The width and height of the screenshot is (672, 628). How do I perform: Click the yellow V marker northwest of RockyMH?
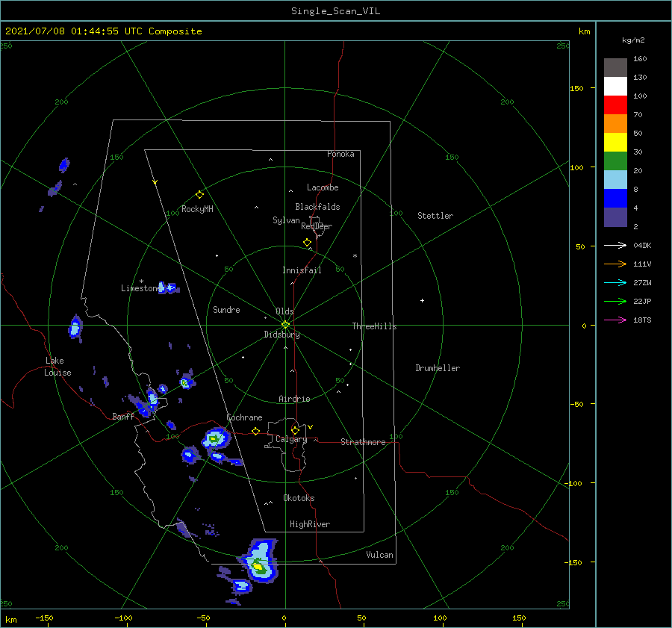tap(155, 182)
